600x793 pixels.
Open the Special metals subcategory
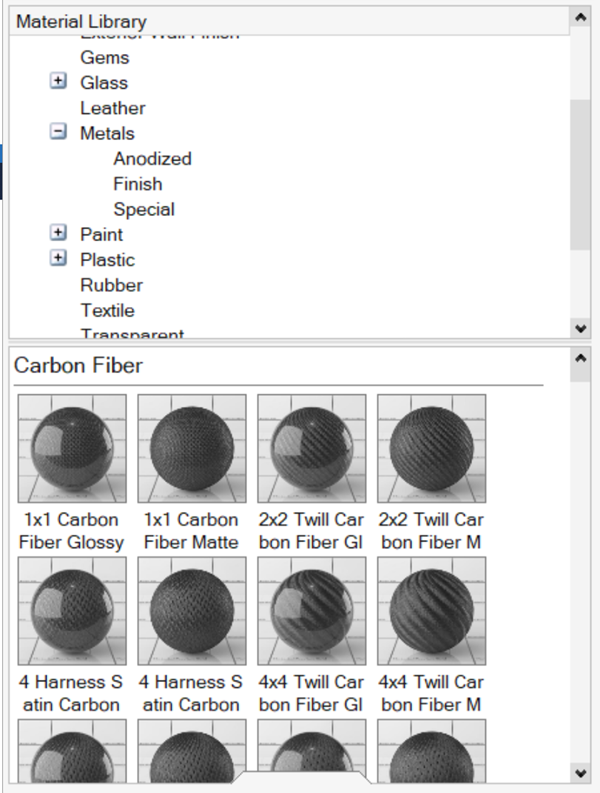point(144,210)
